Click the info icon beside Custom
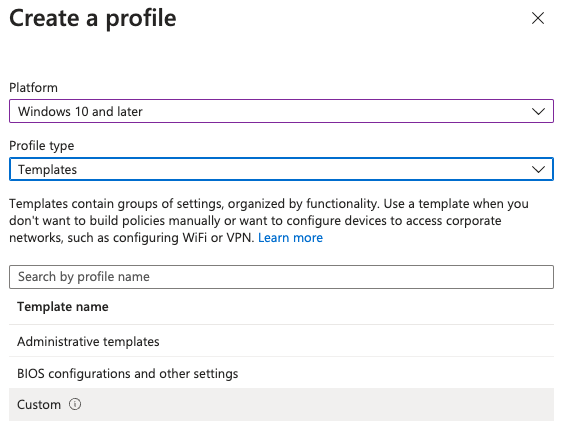570x429 pixels. coord(75,404)
